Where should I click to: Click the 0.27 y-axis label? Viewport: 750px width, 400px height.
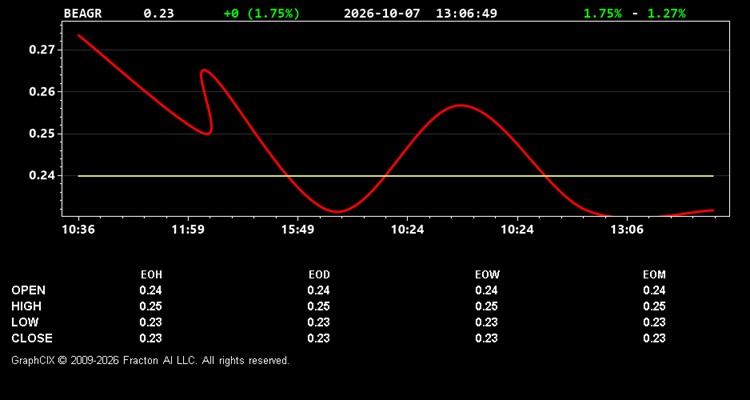[42, 50]
